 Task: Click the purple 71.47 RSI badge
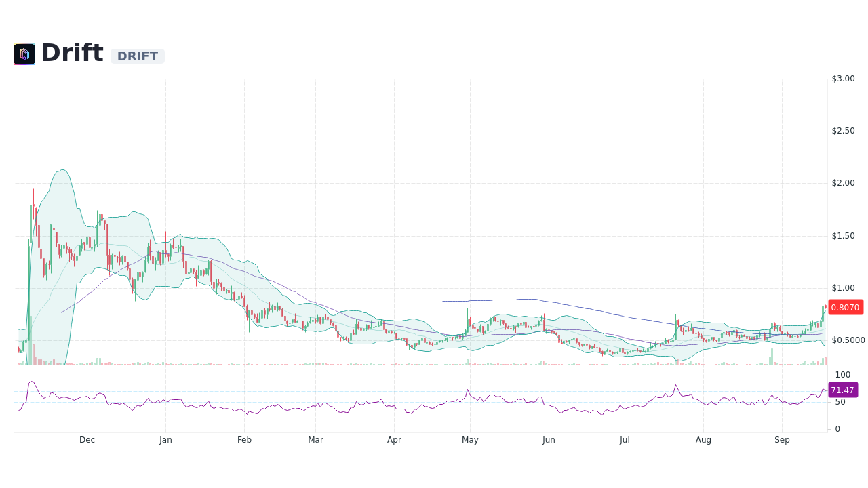tap(842, 390)
